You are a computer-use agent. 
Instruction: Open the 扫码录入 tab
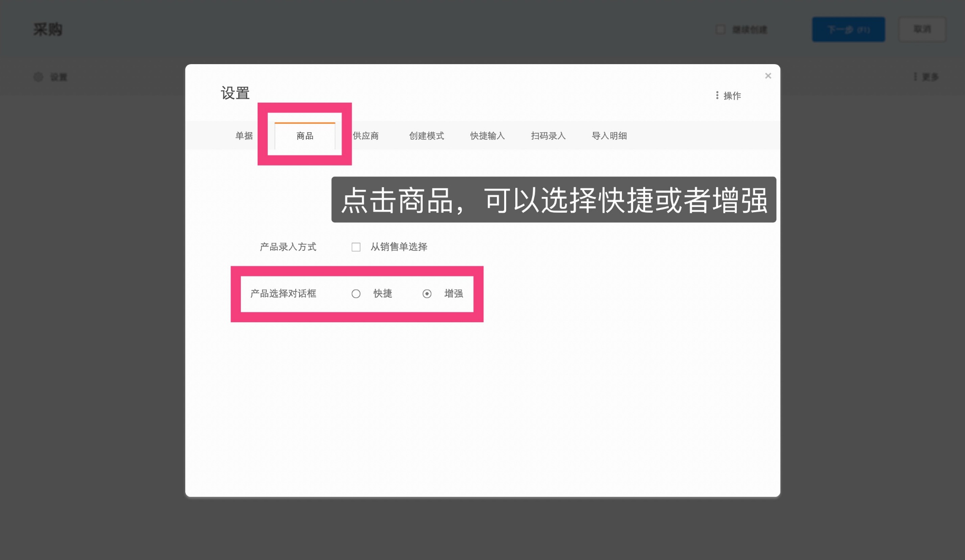(548, 136)
